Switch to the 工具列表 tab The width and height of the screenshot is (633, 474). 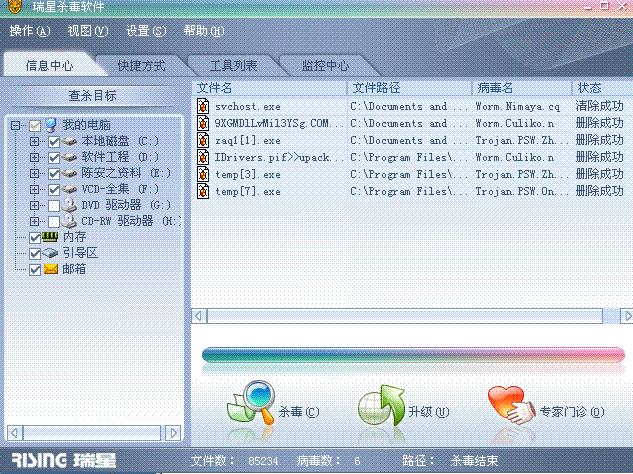click(233, 65)
